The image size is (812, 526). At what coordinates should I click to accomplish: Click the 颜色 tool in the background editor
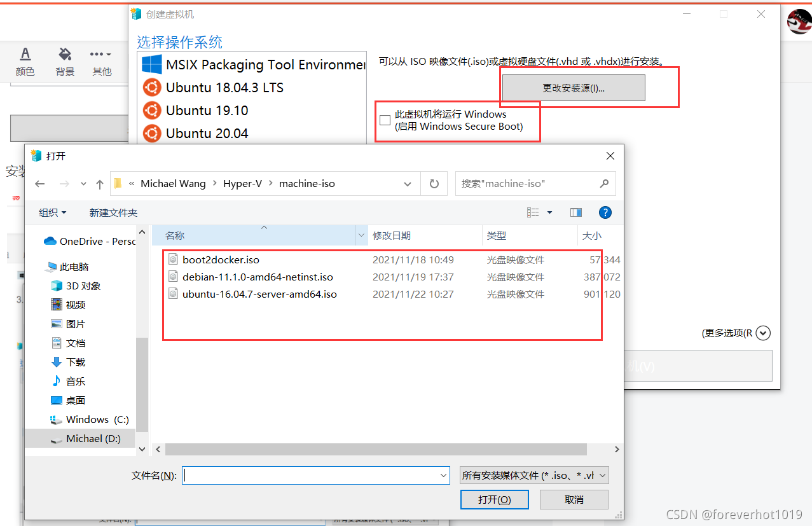(25, 62)
